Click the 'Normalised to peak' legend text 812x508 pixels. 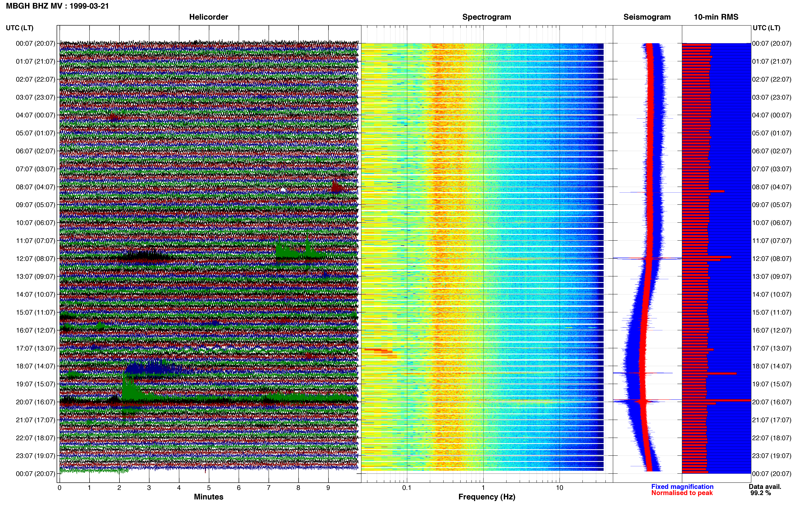click(x=682, y=493)
